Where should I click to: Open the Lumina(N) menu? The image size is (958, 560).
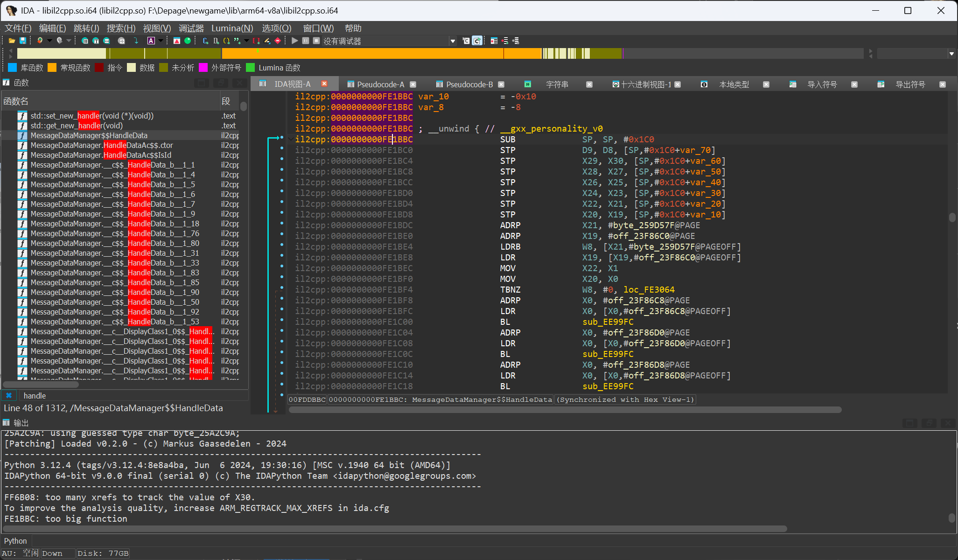[x=232, y=28]
